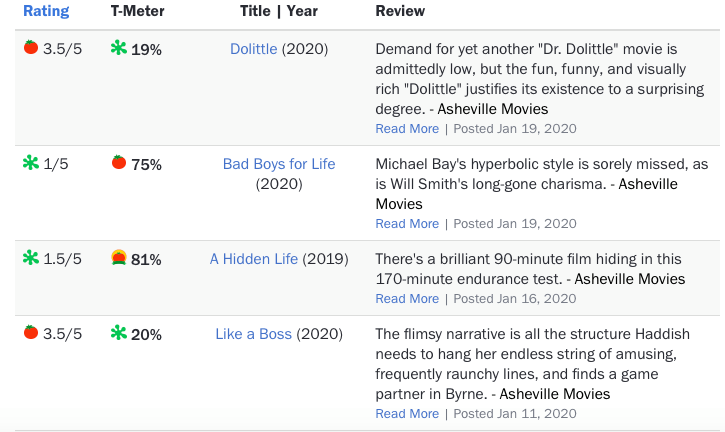Read More of the Bad Boys for Life review

click(x=407, y=223)
